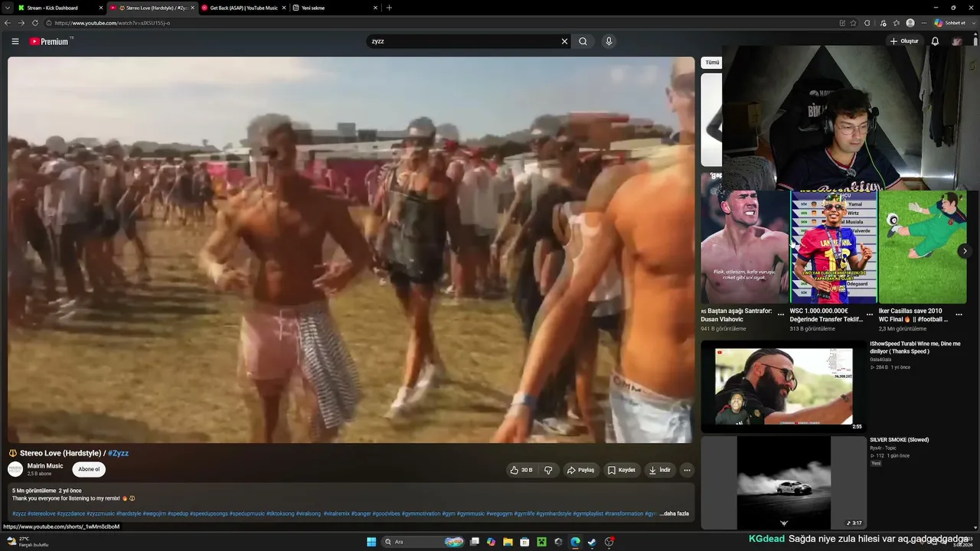Download the video with İndir
The image size is (980, 551).
pos(660,470)
